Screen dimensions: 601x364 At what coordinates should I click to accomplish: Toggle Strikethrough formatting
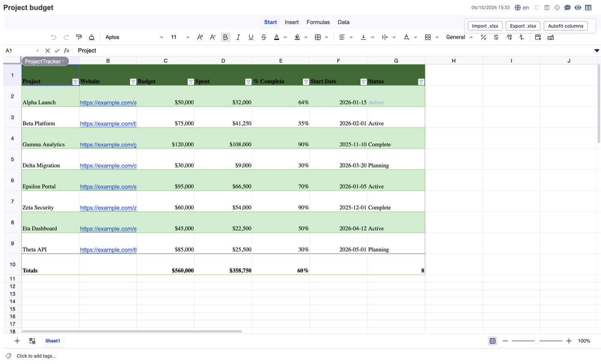coord(264,37)
